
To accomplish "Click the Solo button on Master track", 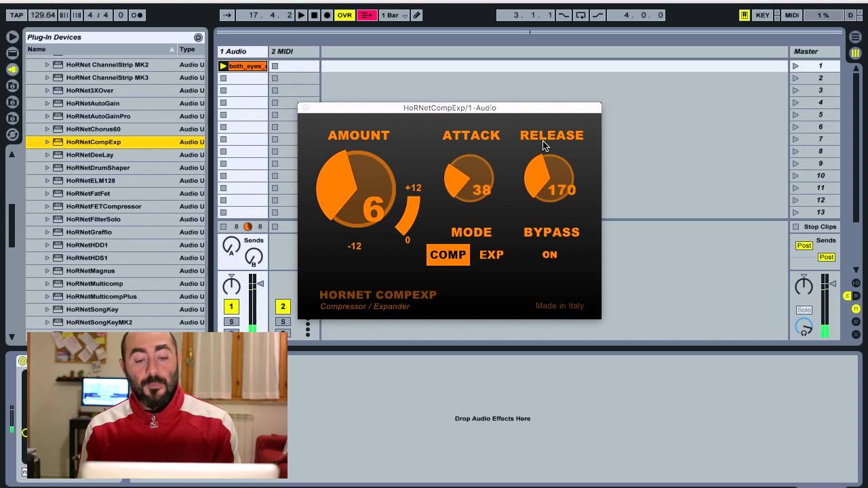I will [804, 310].
